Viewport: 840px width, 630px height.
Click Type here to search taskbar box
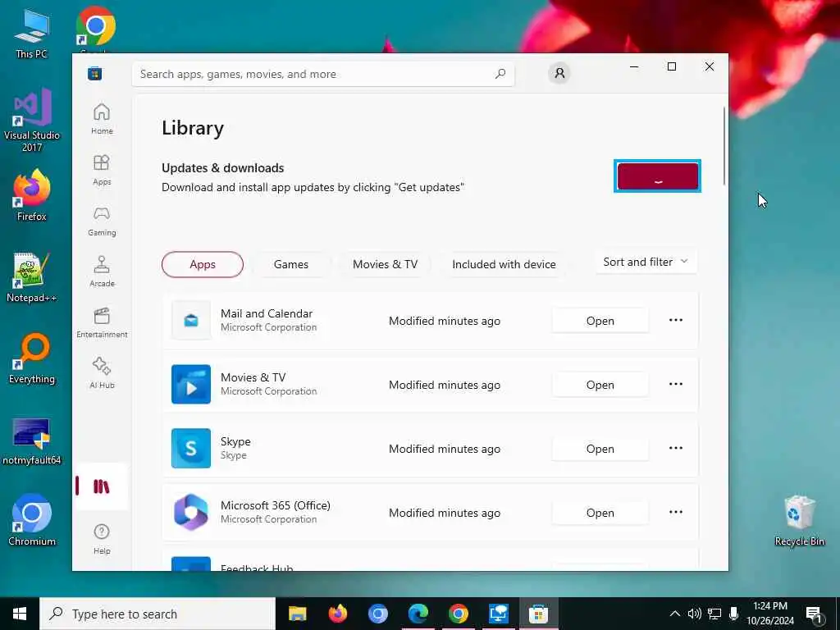coord(157,614)
